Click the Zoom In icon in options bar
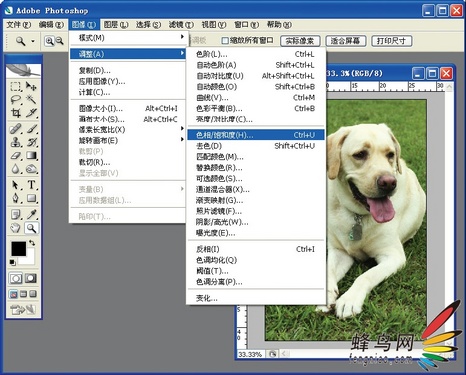Viewport: 466px width, 375px height. click(49, 41)
